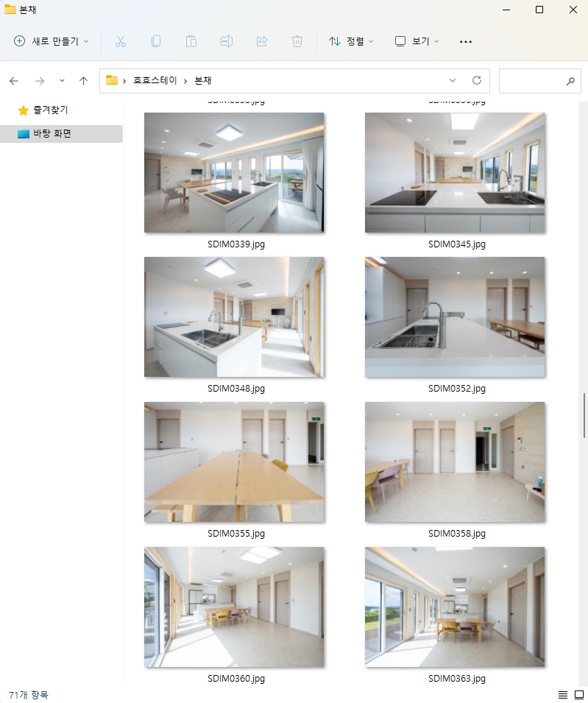
Task: Click the file name SDIM0348.jpg
Action: click(236, 389)
